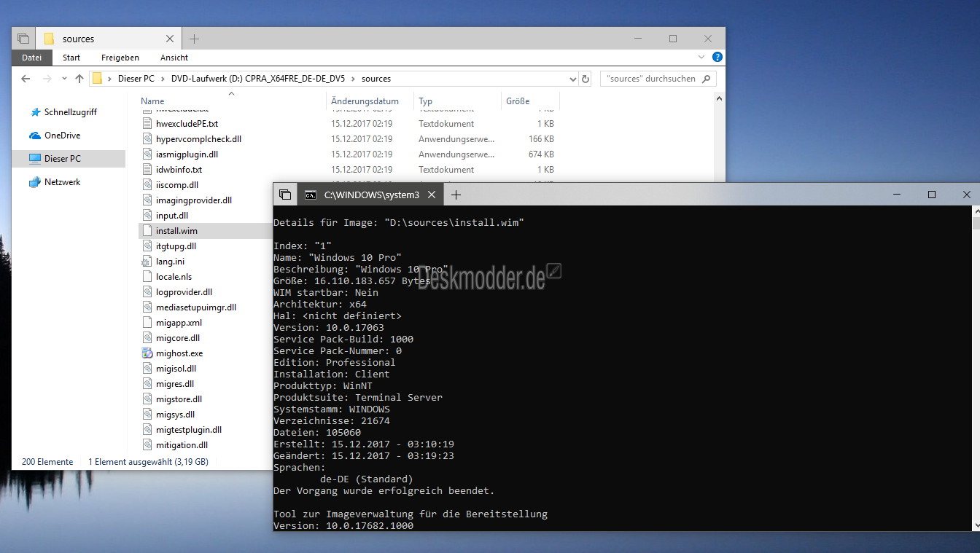Screen dimensions: 980x553
Task: Add a new tab in command prompt window
Action: pos(456,195)
